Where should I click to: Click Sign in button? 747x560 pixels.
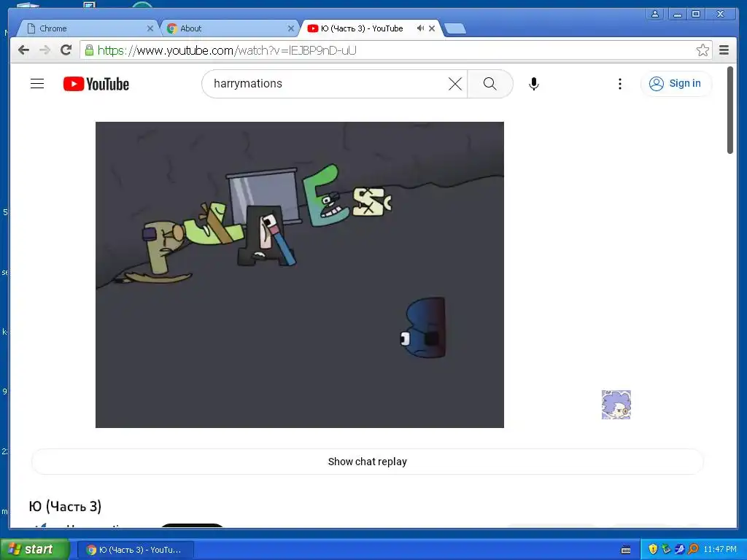[675, 84]
